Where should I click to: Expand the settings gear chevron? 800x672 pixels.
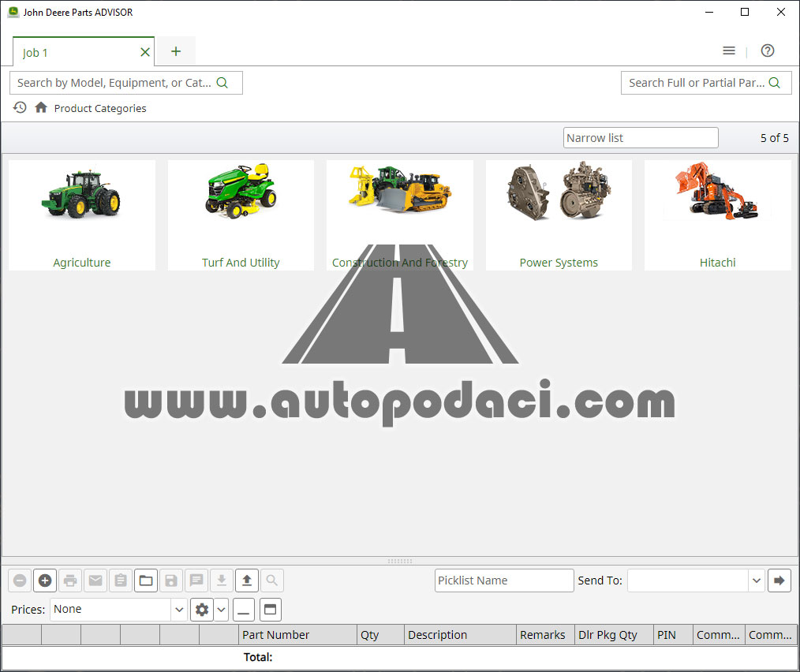(221, 609)
